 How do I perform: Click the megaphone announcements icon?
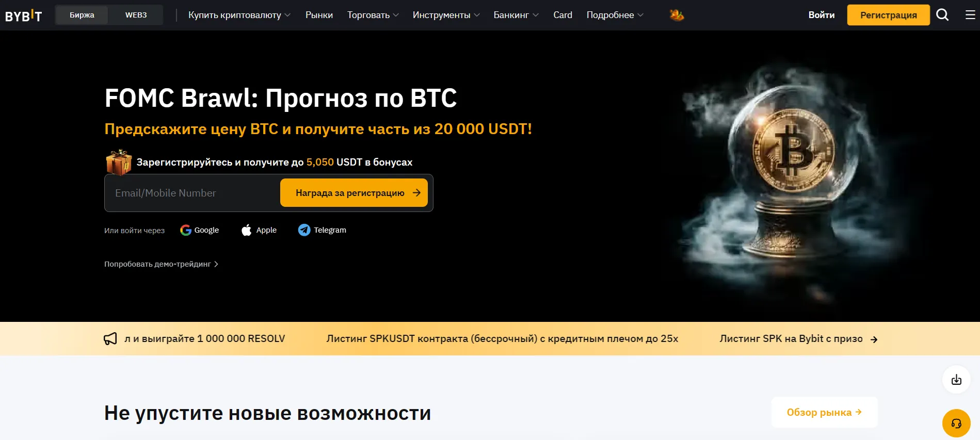110,339
